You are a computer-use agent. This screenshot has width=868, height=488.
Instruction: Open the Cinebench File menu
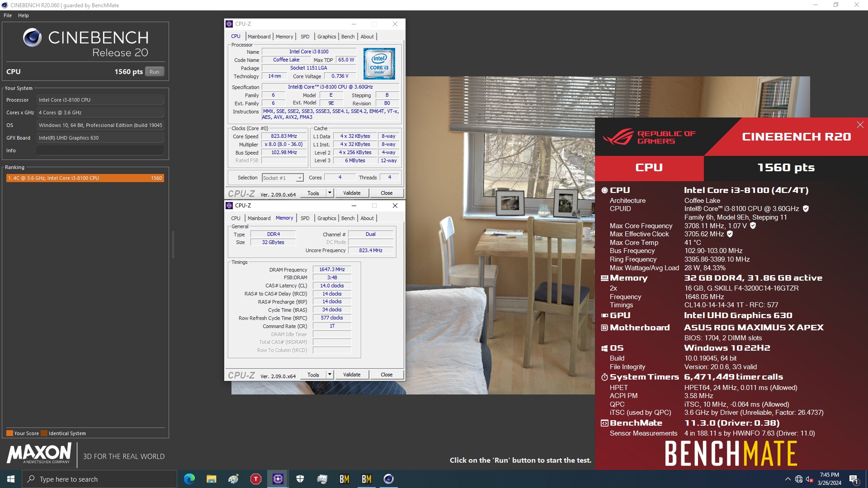(x=8, y=15)
